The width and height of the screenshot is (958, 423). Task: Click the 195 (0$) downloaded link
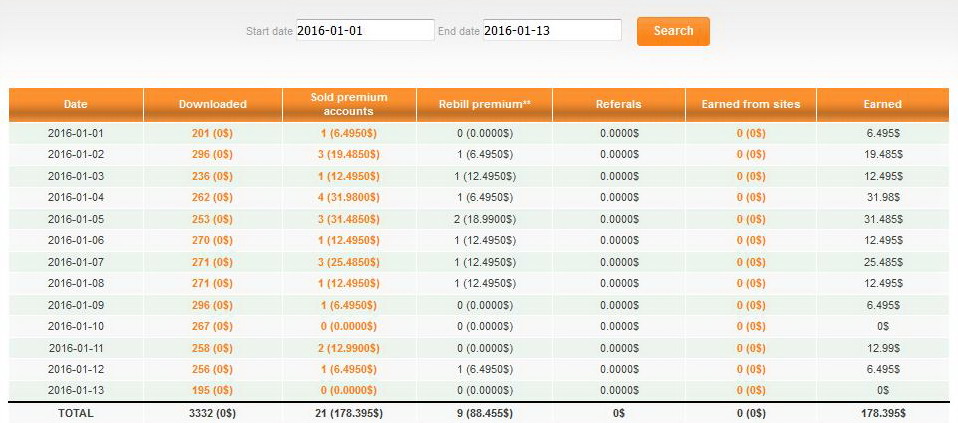(x=212, y=390)
